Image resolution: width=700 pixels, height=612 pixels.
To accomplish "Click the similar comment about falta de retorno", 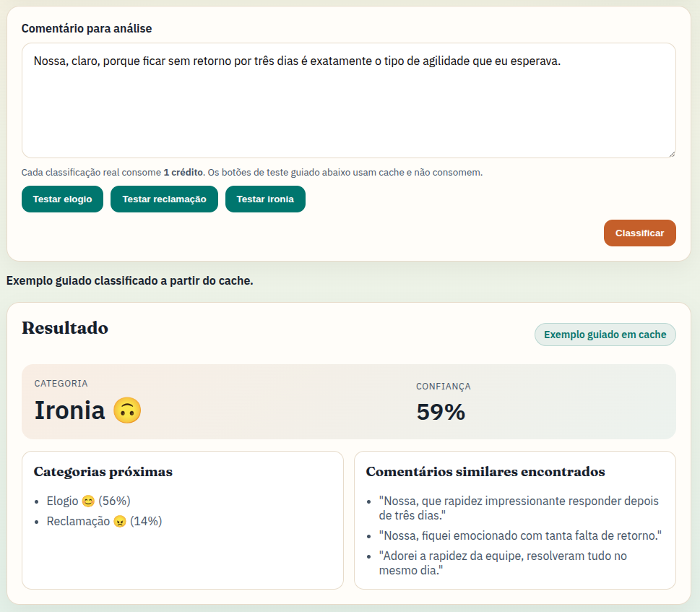I will click(x=519, y=535).
